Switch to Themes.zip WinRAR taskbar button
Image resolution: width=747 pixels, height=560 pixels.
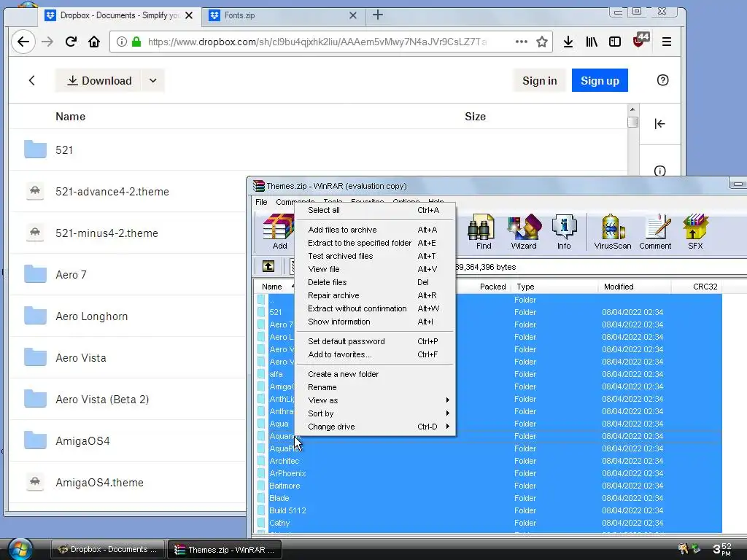click(x=225, y=550)
